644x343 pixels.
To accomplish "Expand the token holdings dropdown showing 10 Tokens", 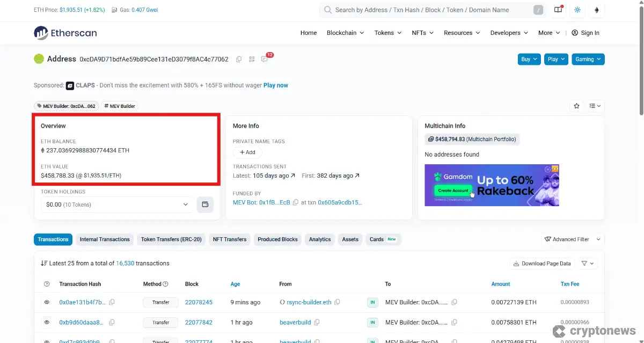I will click(116, 205).
